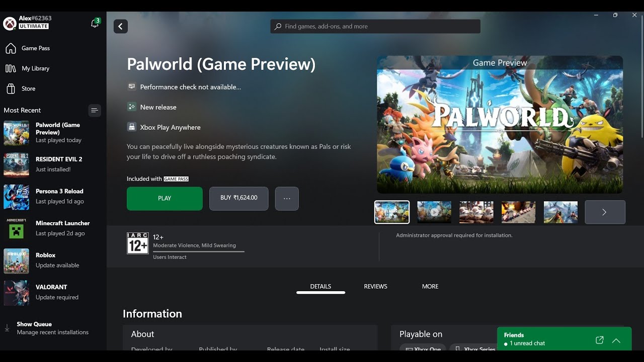Click the Show Queue download icon

(7, 328)
